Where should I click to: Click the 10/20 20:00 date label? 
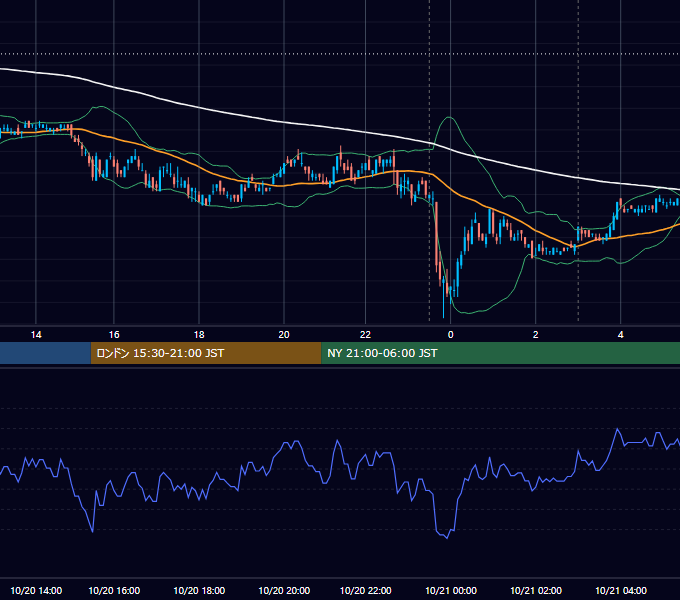[x=284, y=590]
